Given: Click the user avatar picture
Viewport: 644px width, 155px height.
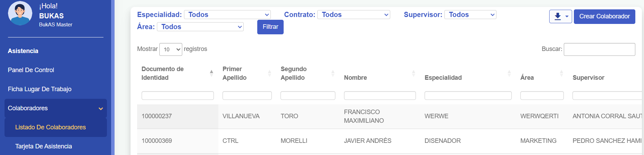Looking at the screenshot, I should [x=20, y=14].
